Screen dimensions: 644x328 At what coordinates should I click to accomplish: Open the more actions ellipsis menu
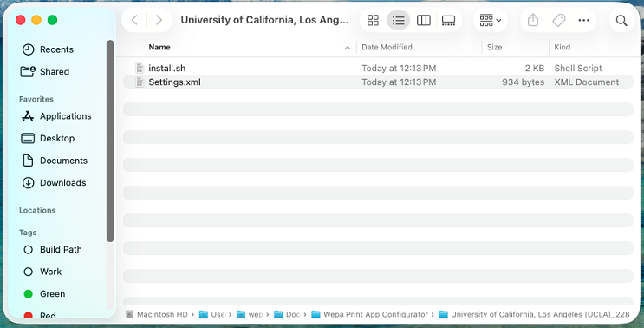tap(583, 20)
